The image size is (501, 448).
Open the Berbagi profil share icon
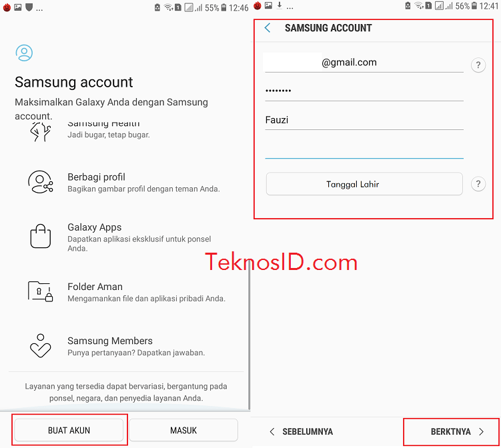click(40, 182)
